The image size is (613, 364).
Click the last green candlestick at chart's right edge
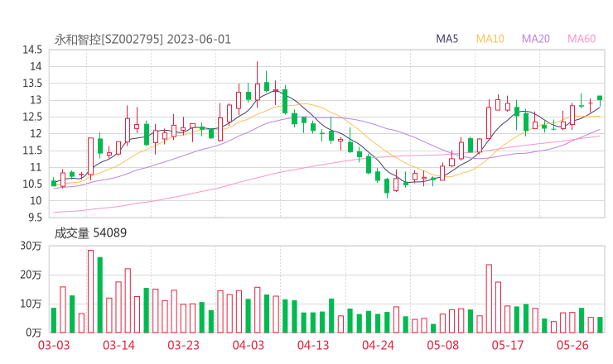[x=600, y=99]
